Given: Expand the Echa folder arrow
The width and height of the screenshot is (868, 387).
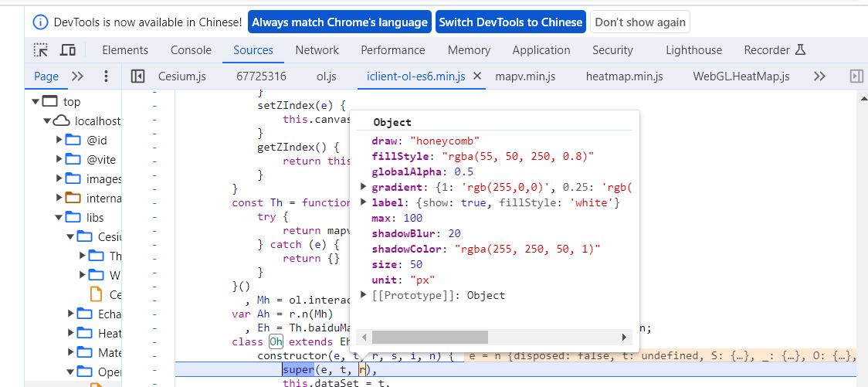Looking at the screenshot, I should [70, 314].
